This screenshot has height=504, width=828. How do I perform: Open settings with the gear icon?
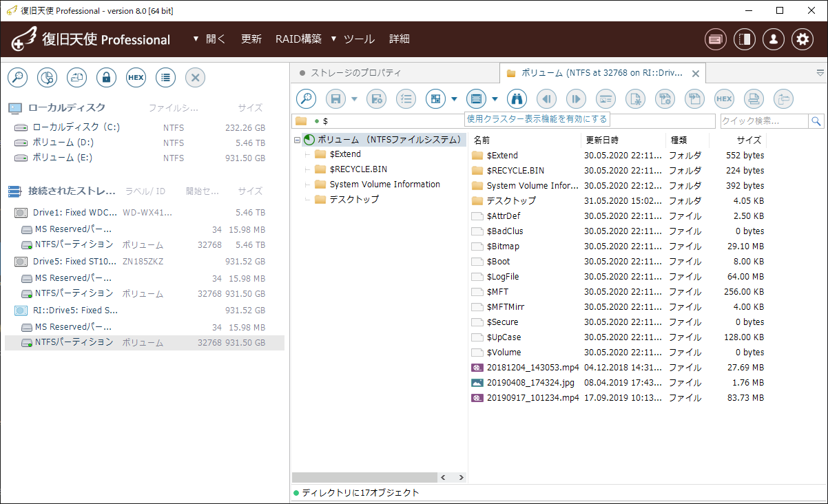(803, 39)
